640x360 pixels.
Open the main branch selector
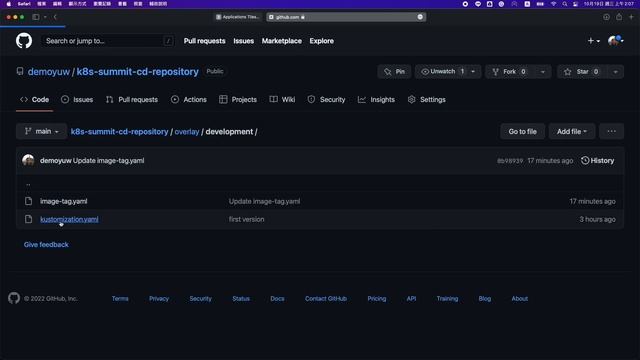(42, 131)
